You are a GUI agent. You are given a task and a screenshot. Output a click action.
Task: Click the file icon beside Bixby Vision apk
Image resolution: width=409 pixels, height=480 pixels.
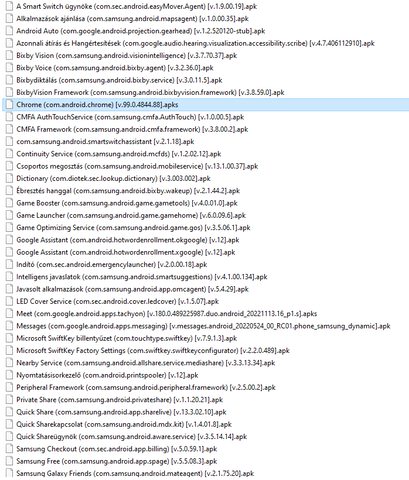click(10, 56)
